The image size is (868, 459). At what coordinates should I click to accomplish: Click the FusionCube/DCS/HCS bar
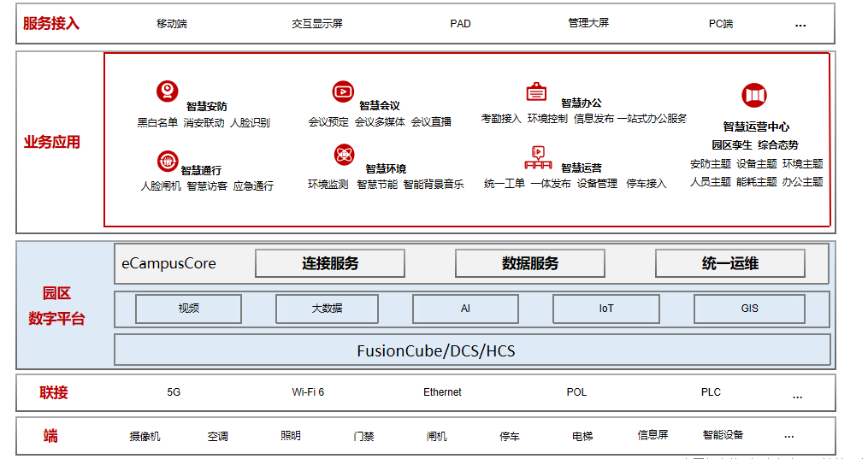coord(472,350)
